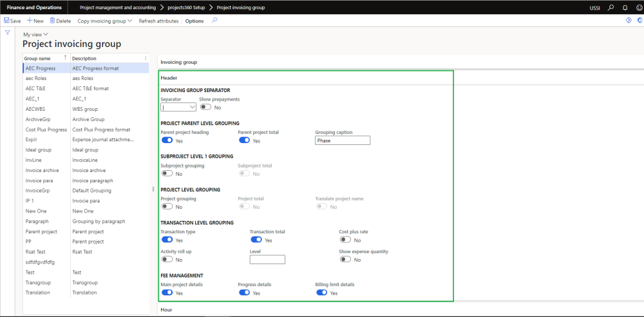Toggle Parent project total switch
The width and height of the screenshot is (644, 317).
(x=244, y=140)
